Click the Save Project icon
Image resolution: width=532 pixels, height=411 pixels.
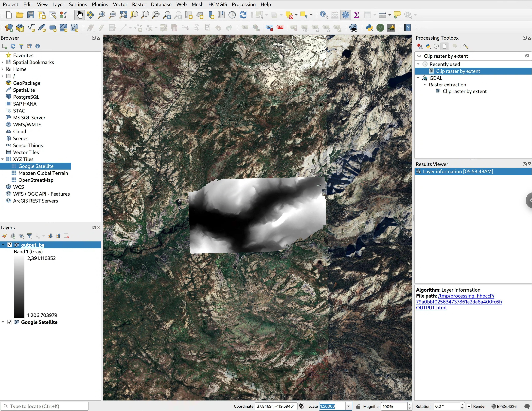click(x=31, y=15)
